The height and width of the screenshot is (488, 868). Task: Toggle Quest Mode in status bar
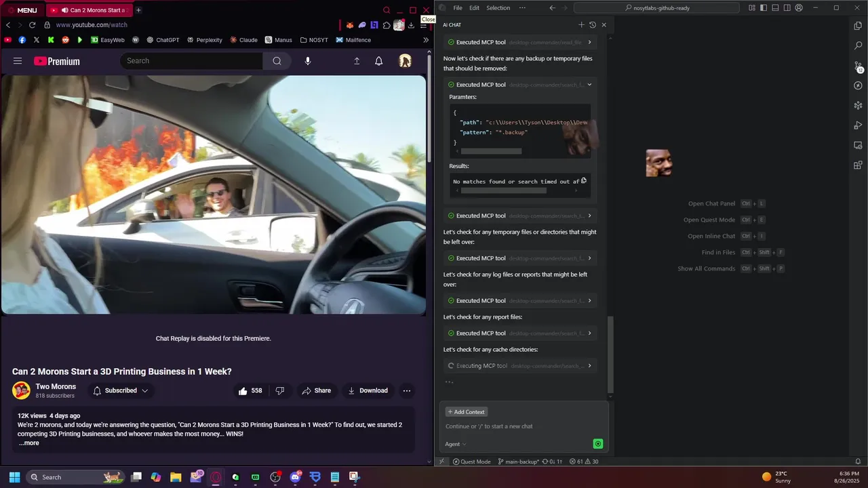click(471, 462)
